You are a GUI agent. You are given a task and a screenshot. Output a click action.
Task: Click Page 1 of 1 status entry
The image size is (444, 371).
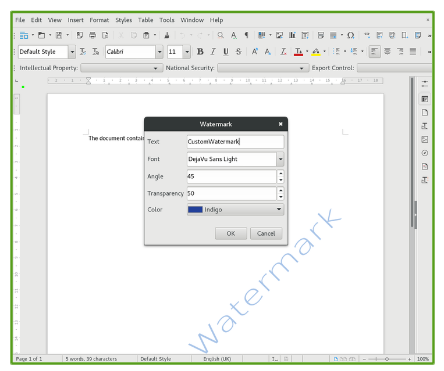click(x=29, y=359)
